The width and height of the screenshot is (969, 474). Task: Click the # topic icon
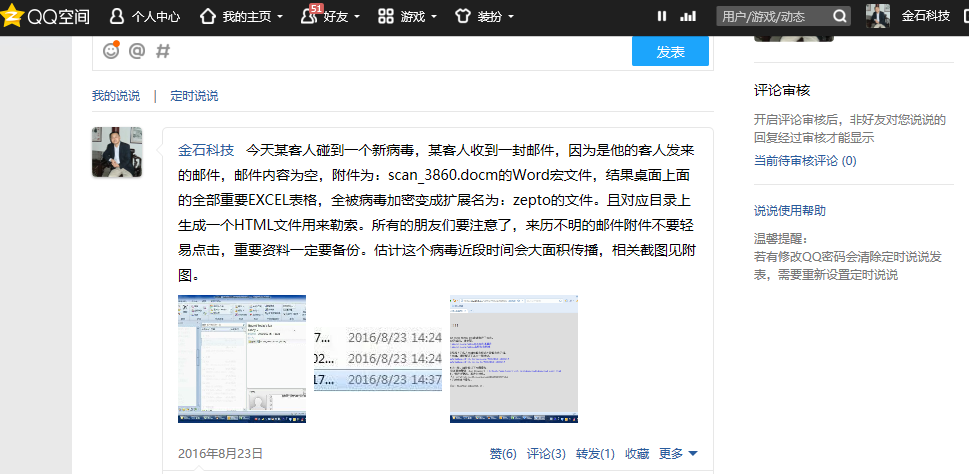pos(163,51)
